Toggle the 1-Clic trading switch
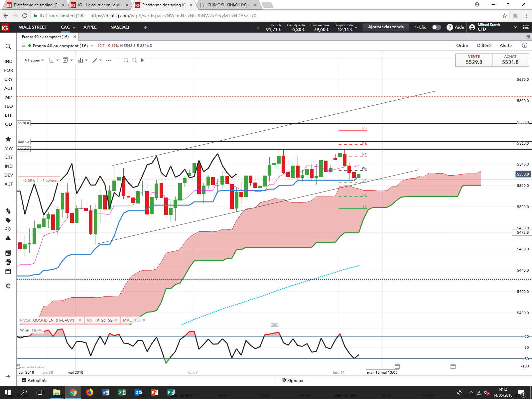This screenshot has height=399, width=532. [x=437, y=27]
